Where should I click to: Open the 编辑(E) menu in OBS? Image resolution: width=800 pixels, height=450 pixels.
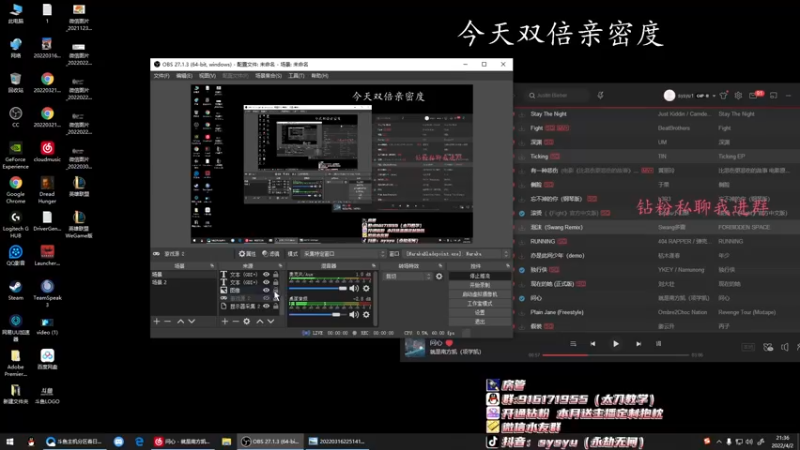click(x=184, y=76)
